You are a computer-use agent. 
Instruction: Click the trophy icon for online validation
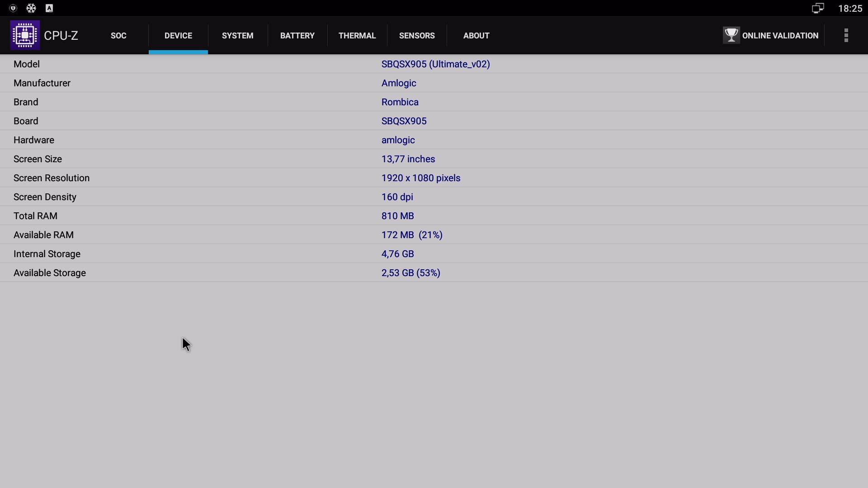pyautogui.click(x=731, y=35)
